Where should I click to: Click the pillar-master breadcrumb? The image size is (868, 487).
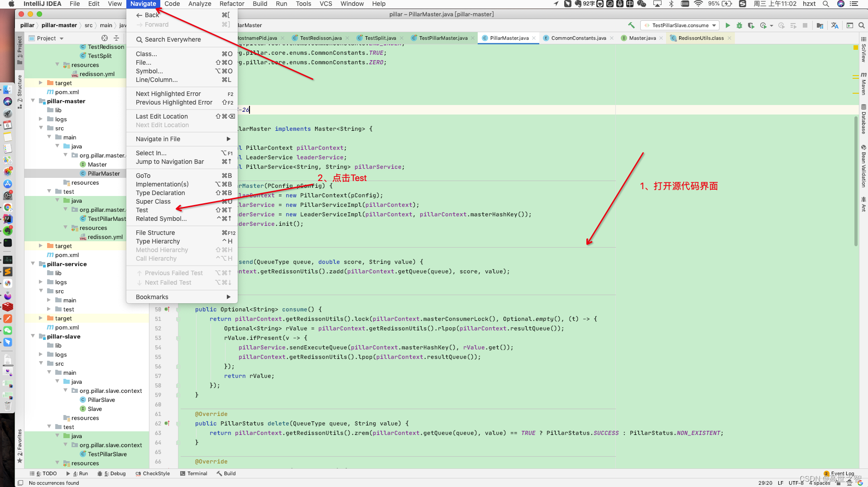[59, 25]
